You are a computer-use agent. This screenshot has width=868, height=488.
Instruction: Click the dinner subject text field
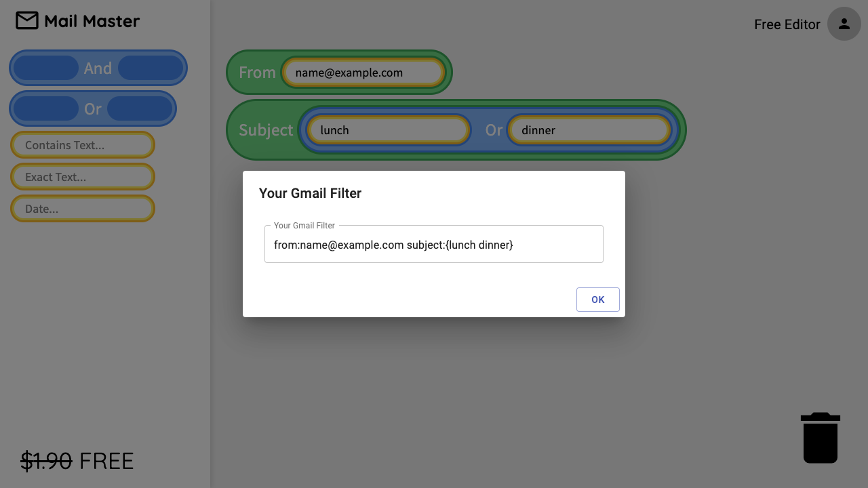[x=590, y=130]
